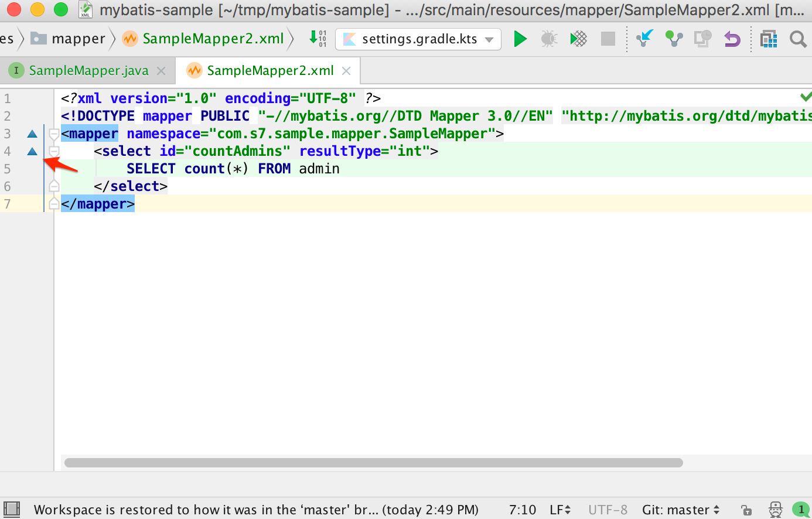This screenshot has width=812, height=519.
Task: Open Project Structure icon
Action: coord(768,39)
